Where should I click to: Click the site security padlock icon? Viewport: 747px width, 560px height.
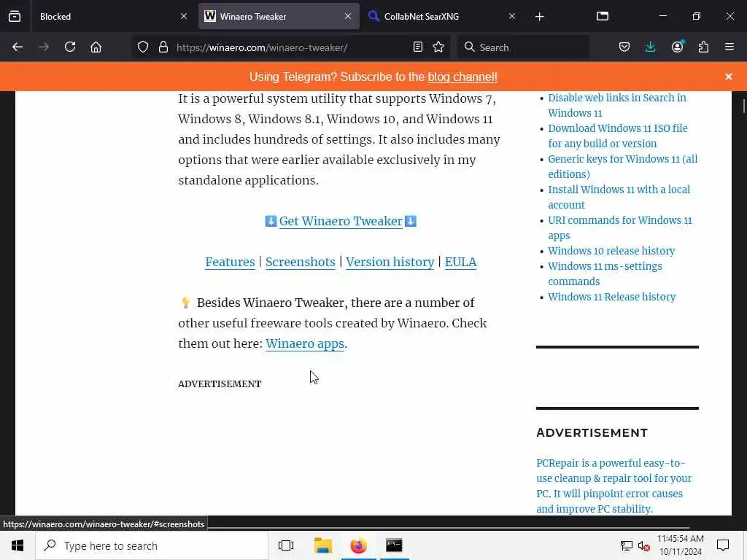(x=163, y=47)
